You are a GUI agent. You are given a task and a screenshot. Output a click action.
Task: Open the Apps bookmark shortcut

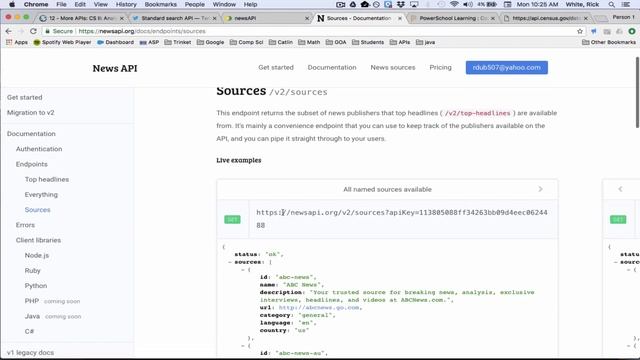[17, 42]
